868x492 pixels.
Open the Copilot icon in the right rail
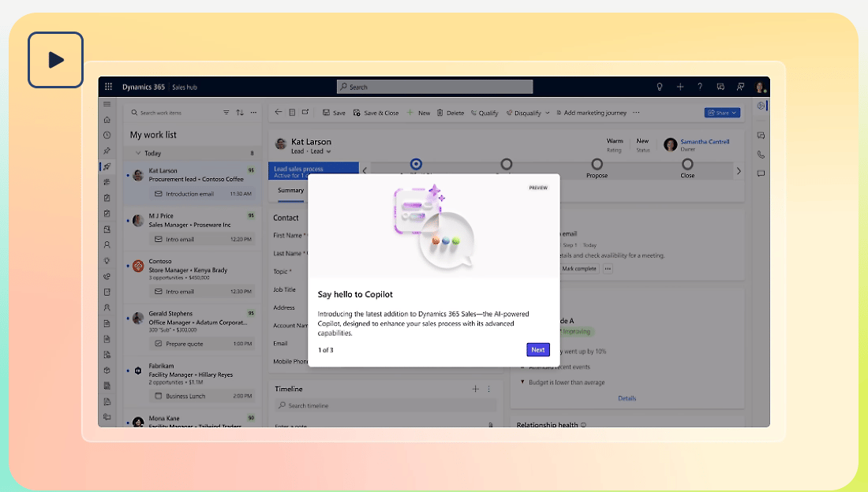click(x=760, y=105)
